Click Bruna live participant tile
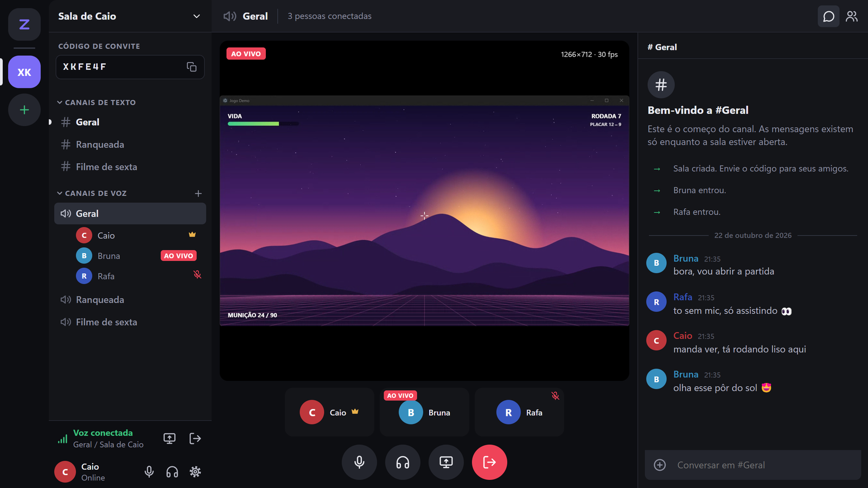868x488 pixels. coord(424,412)
